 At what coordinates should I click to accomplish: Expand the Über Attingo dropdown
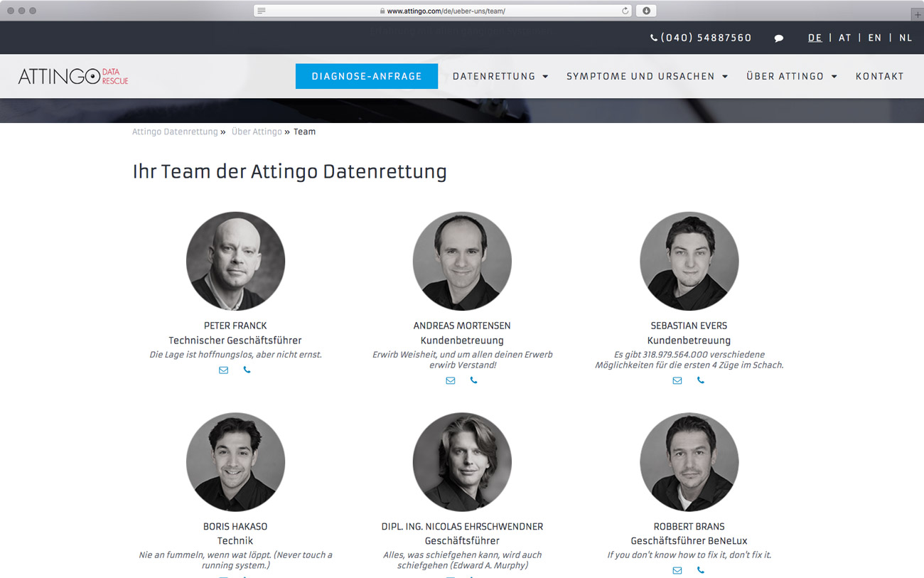[792, 76]
